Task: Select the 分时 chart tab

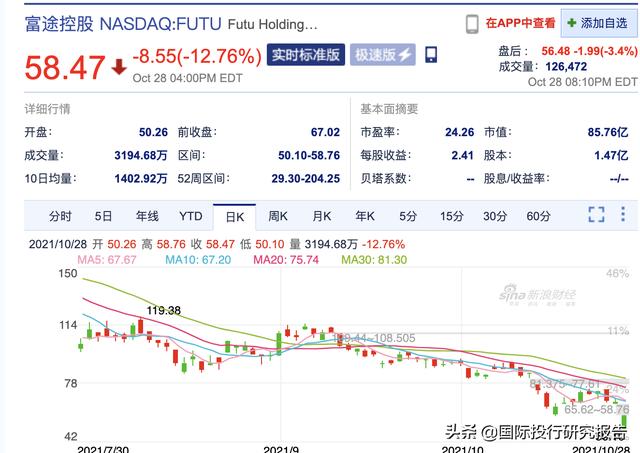Action: (60, 216)
